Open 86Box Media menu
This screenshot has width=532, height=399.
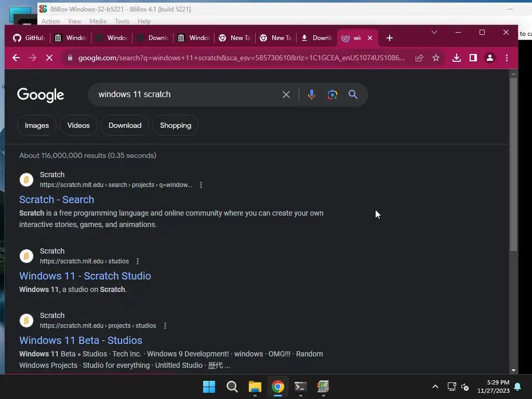[x=98, y=21]
